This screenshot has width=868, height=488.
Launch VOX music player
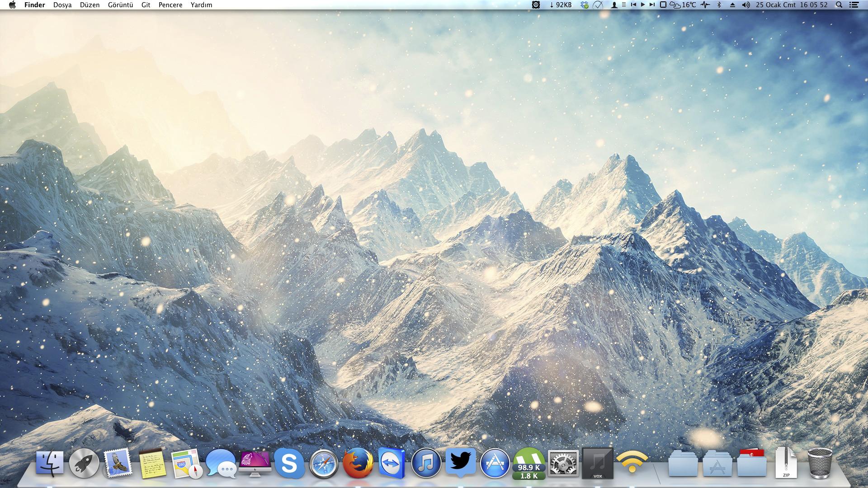598,464
